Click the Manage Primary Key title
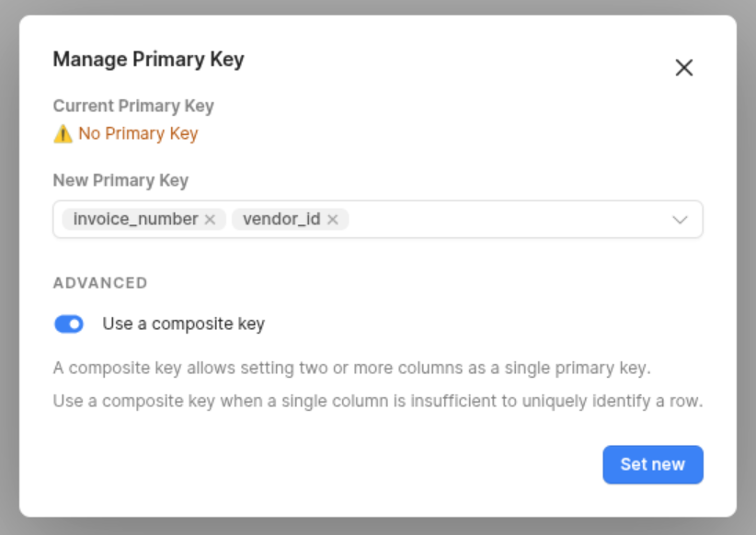 click(x=148, y=59)
